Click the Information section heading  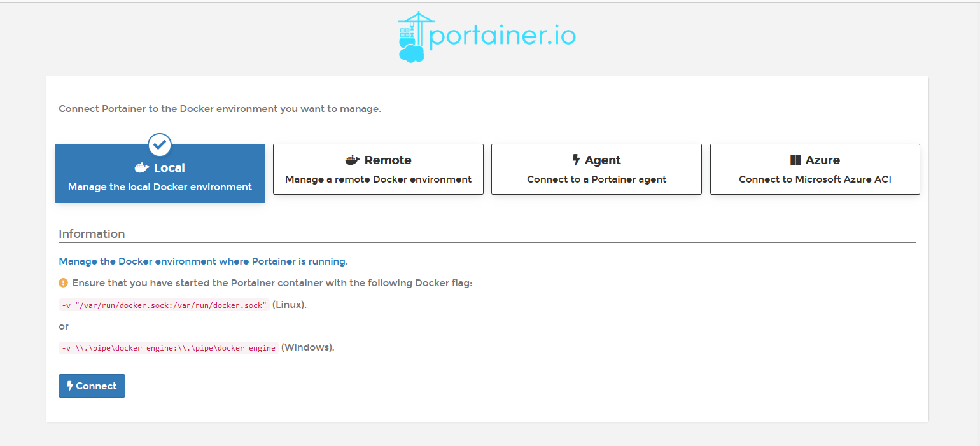click(x=92, y=233)
